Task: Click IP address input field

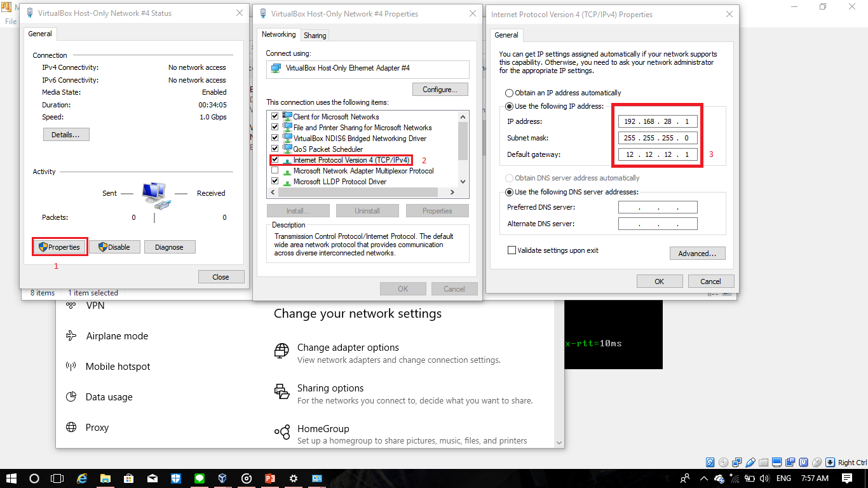Action: (x=658, y=121)
